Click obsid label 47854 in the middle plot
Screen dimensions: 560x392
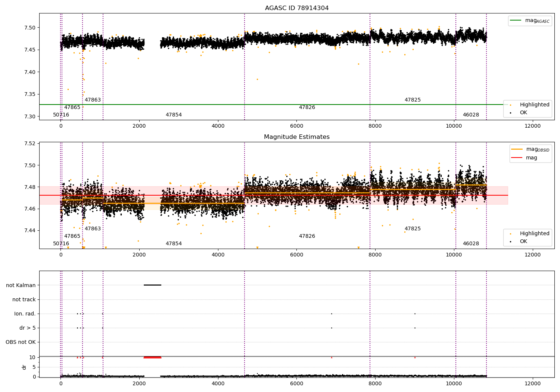pos(174,244)
